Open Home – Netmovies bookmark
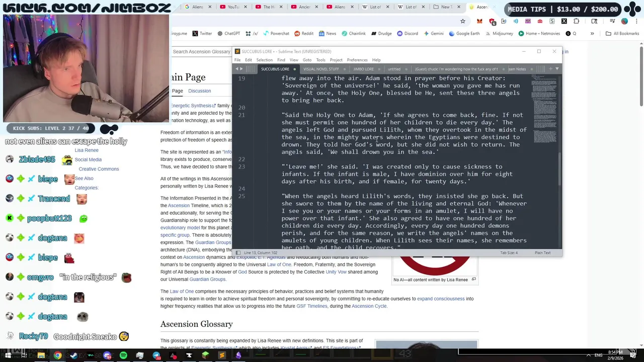Viewport: 644px width, 362px height. (x=539, y=34)
